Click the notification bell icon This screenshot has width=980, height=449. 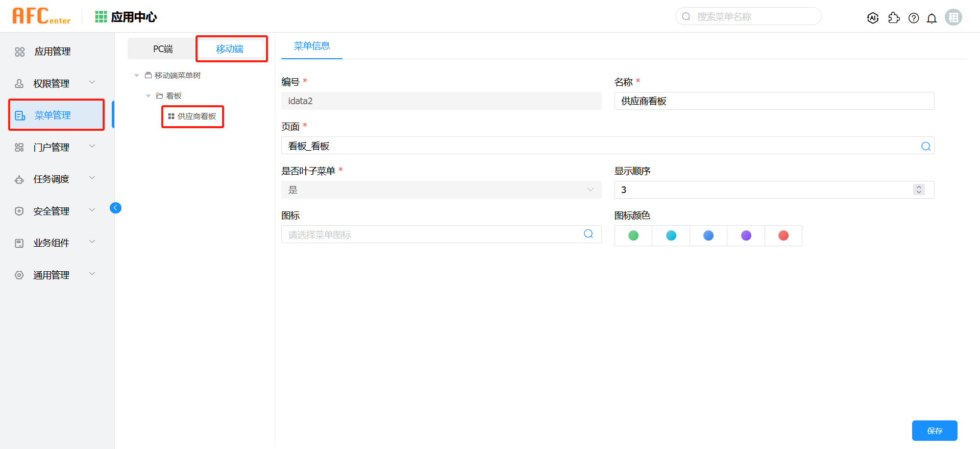932,18
